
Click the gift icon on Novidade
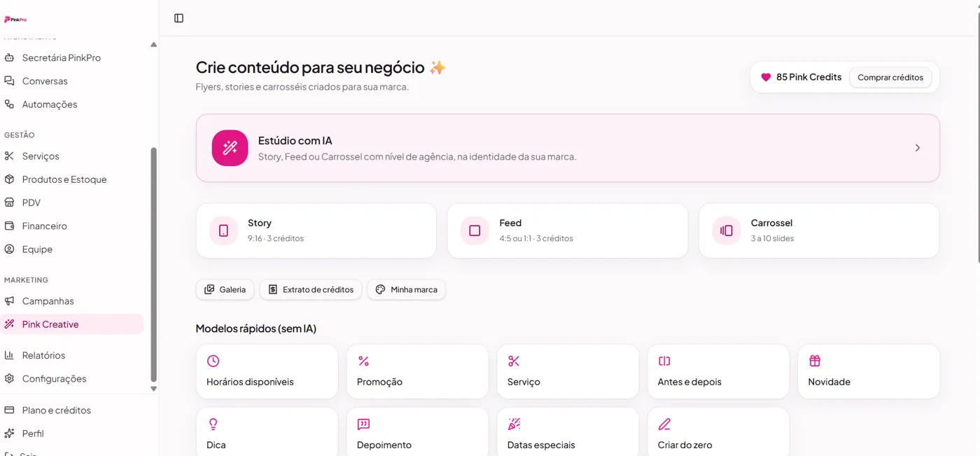tap(815, 361)
